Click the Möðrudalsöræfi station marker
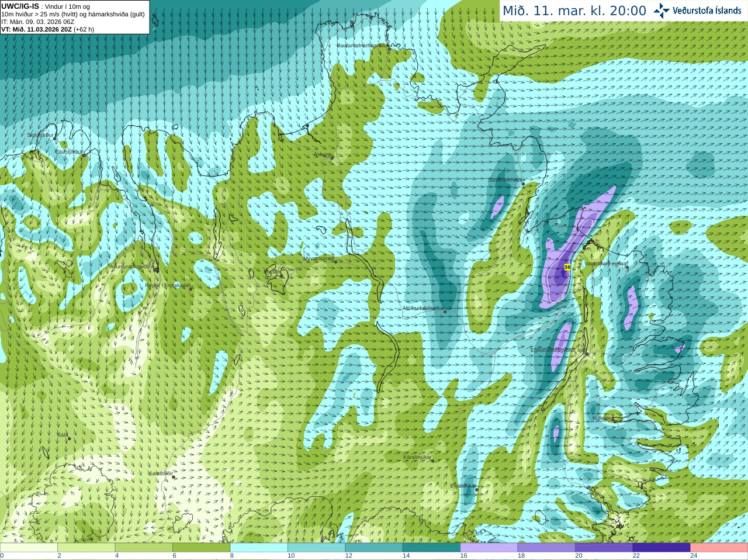Image resolution: width=748 pixels, height=560 pixels. (x=445, y=312)
